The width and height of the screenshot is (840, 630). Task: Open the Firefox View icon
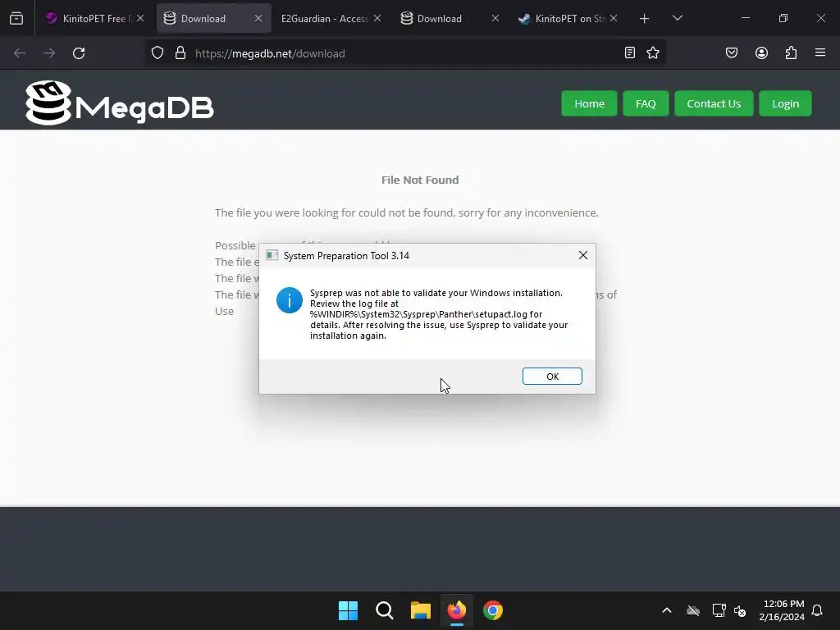click(x=16, y=18)
